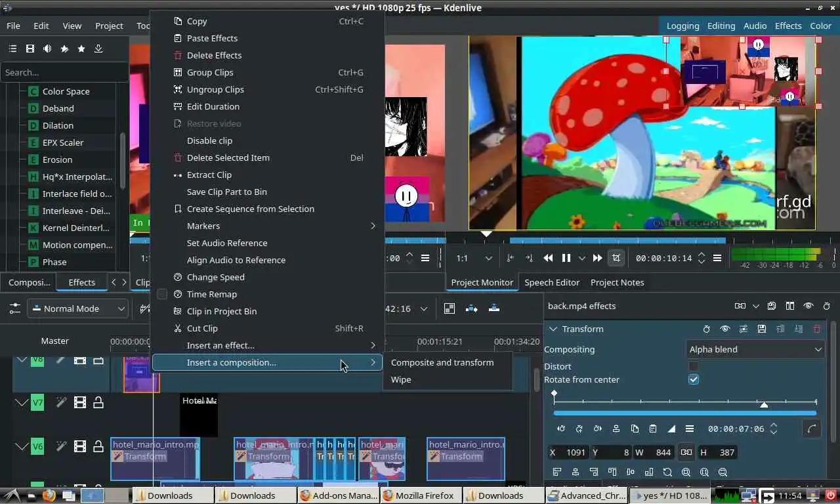Open keyframe options hamburger menu in Transform

(690, 429)
